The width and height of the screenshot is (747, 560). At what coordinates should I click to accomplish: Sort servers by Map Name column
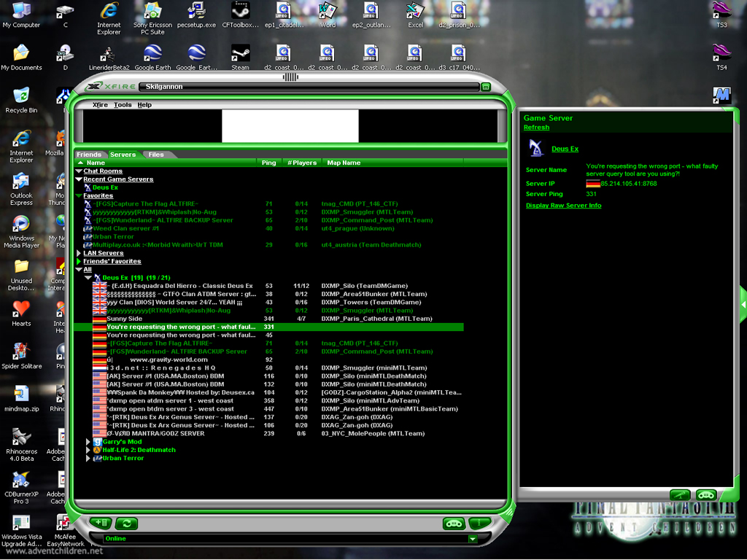pos(392,163)
